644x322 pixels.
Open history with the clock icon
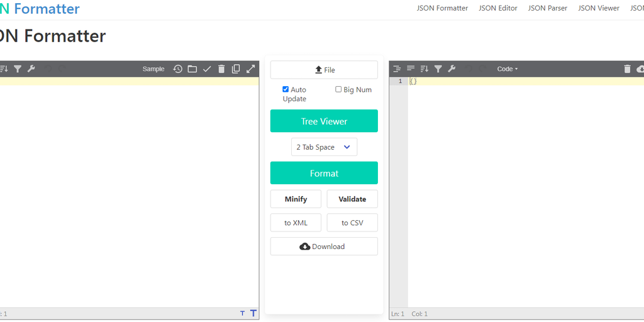click(177, 69)
